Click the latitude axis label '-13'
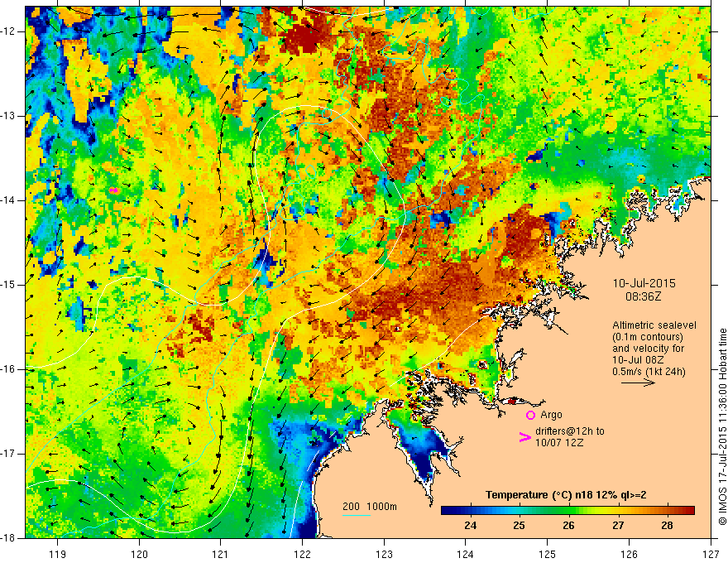The height and width of the screenshot is (563, 728). pyautogui.click(x=9, y=116)
